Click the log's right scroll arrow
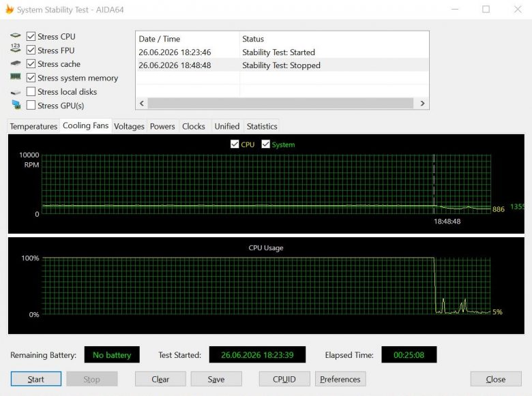 click(422, 103)
